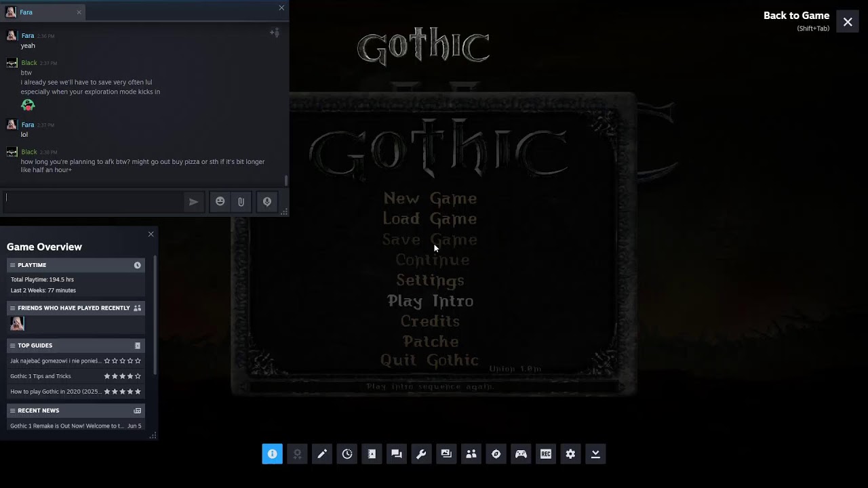
Task: Click Fara's avatar beside the 'yeah' message
Action: point(12,35)
